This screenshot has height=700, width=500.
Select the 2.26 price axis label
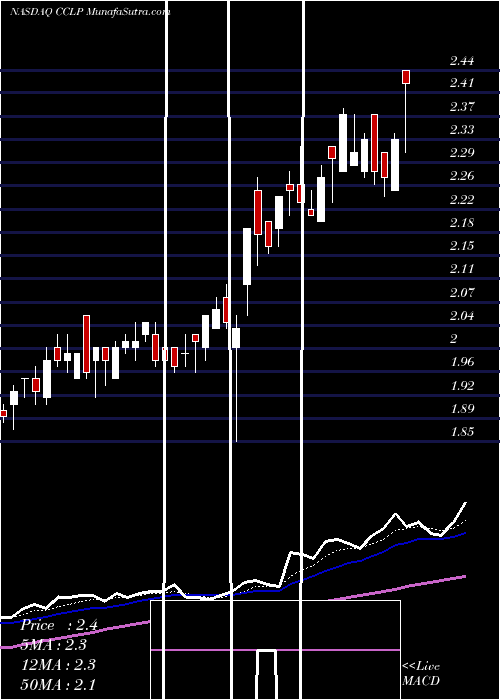[462, 176]
